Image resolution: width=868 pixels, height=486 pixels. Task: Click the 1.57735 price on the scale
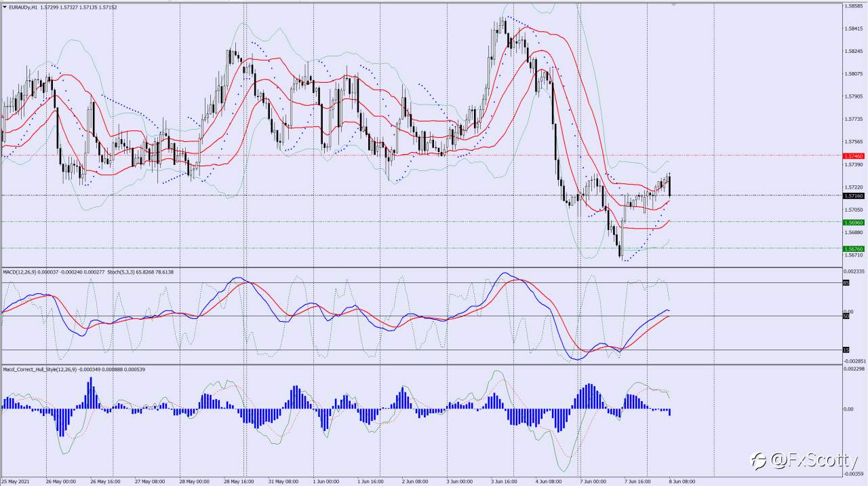pos(854,119)
